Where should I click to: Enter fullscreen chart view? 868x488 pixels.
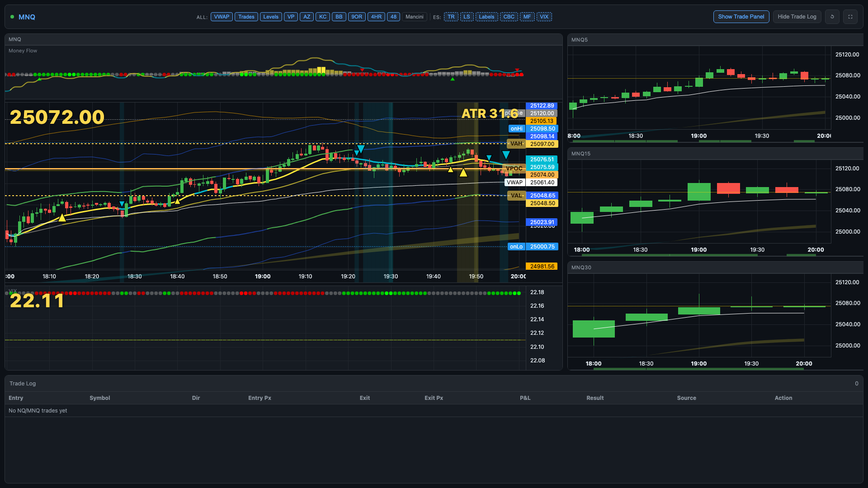click(x=850, y=17)
